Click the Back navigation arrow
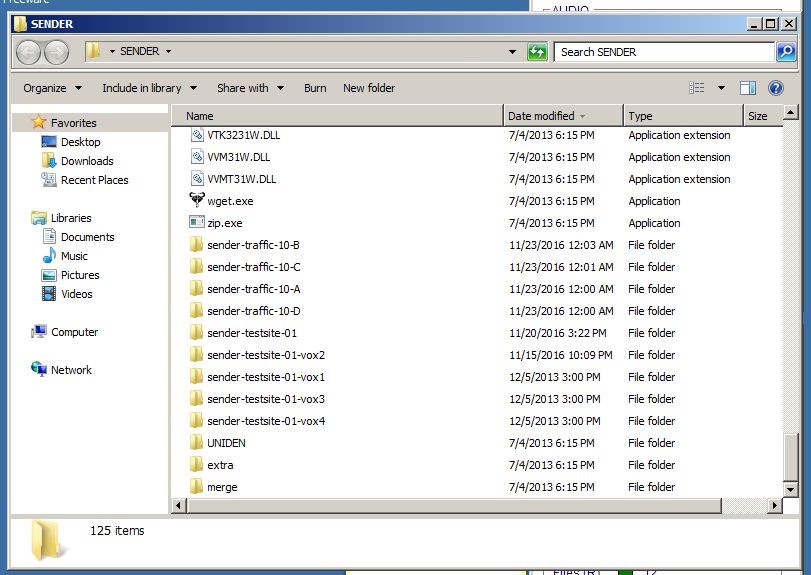 point(28,52)
